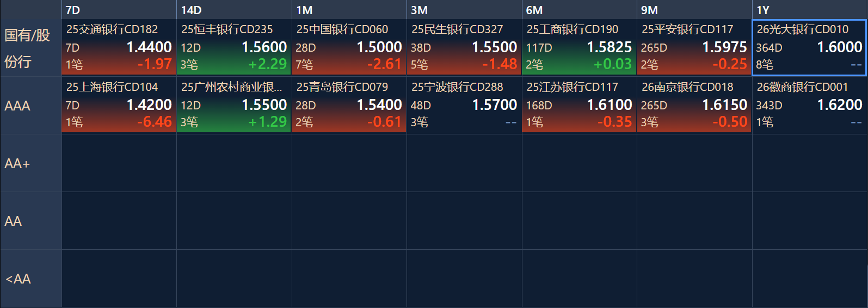Select the 国有/股份行 row label
This screenshot has width=868, height=308.
(x=30, y=48)
